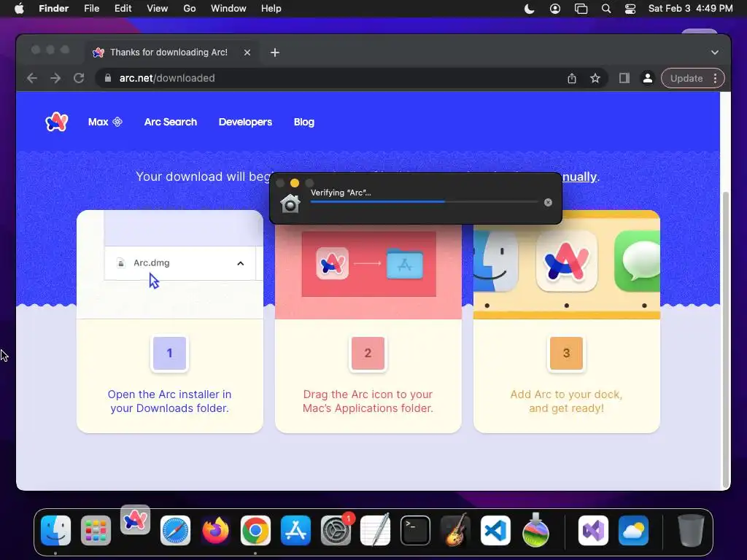This screenshot has width=747, height=560.
Task: Open Google Chrome from the Dock
Action: pos(255,530)
